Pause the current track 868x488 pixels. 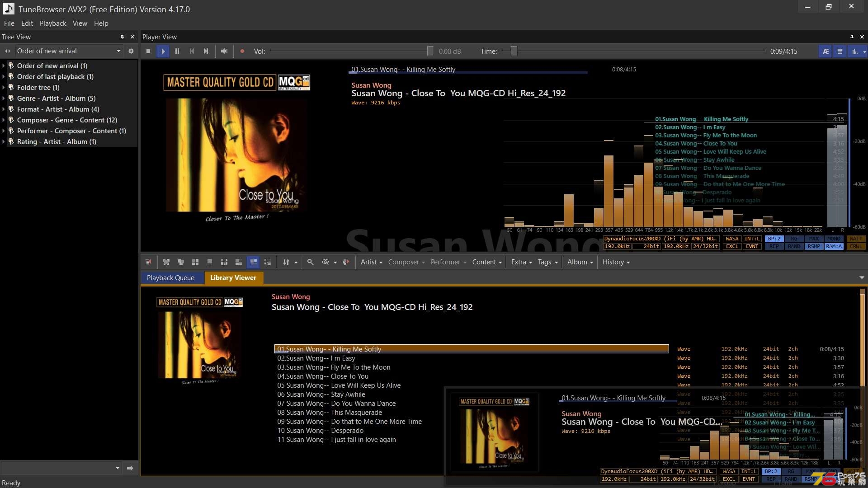coord(177,52)
